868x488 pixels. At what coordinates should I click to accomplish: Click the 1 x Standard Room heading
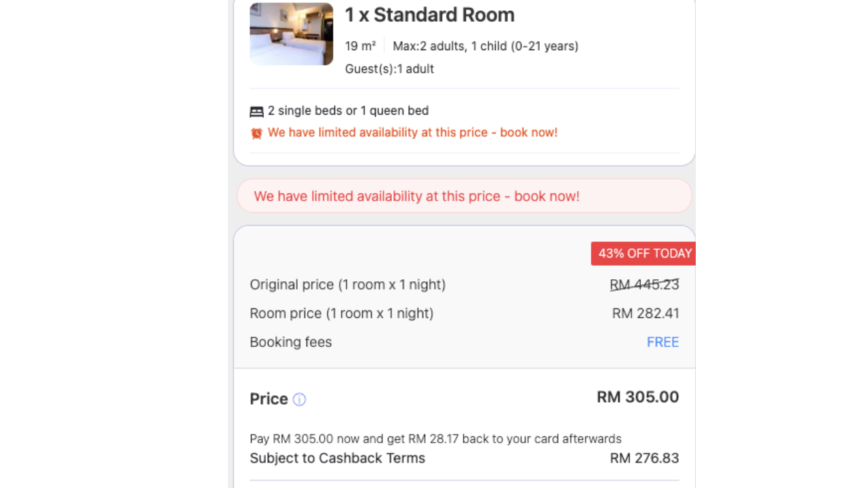click(429, 15)
